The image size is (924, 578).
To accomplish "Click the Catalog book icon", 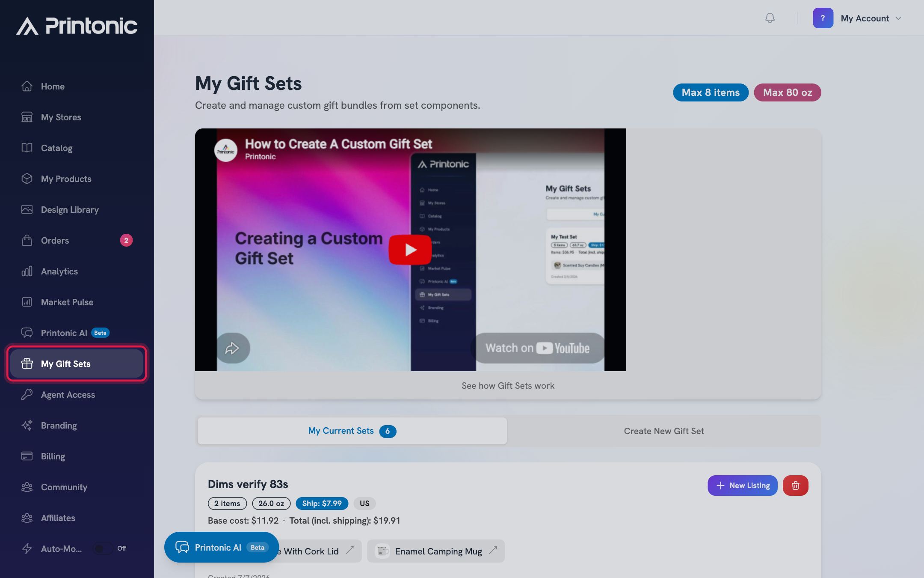I will point(27,148).
